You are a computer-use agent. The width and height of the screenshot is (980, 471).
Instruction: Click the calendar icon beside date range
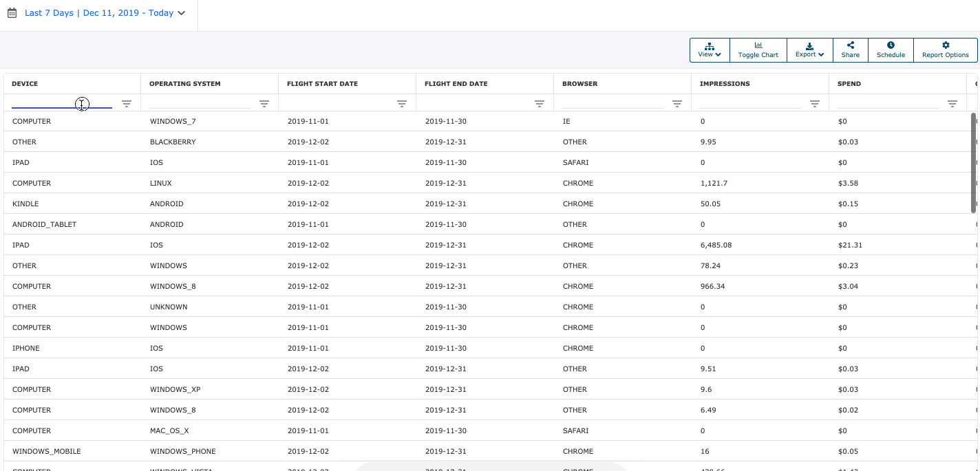click(12, 13)
